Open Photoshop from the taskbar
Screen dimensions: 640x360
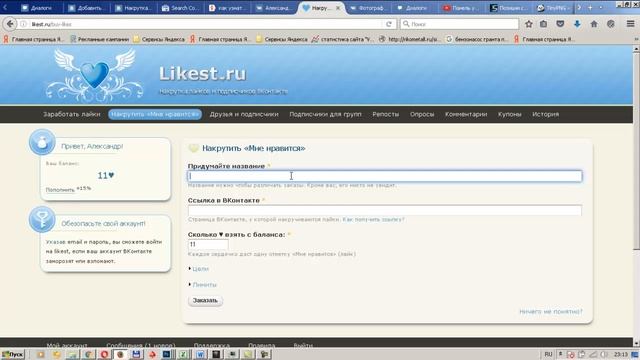[167, 354]
